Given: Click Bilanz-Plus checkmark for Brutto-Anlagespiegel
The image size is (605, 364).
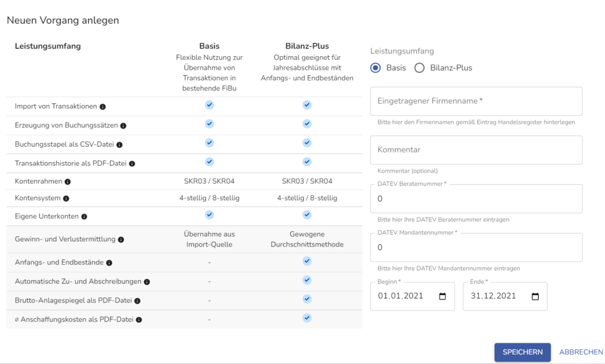Looking at the screenshot, I should (x=307, y=299).
